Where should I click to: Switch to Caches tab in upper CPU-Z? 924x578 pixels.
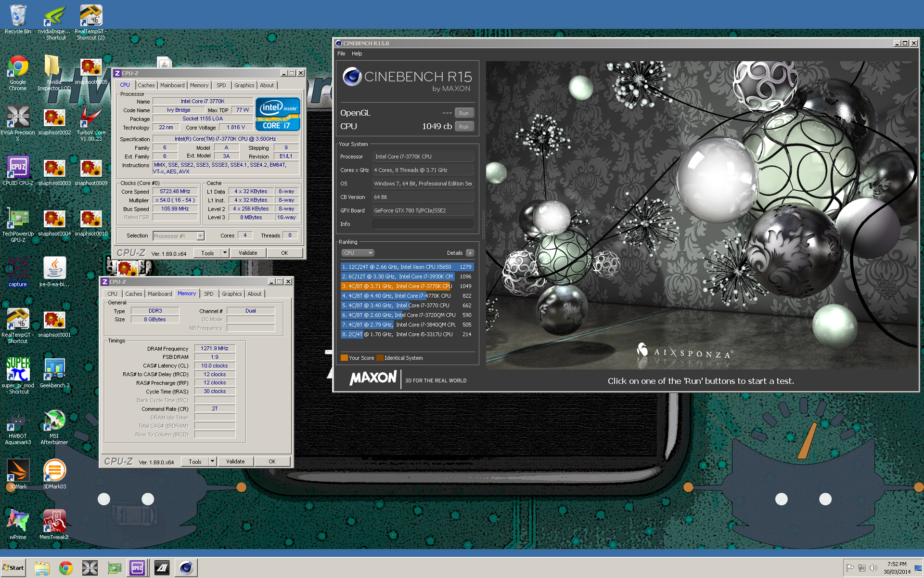point(146,85)
